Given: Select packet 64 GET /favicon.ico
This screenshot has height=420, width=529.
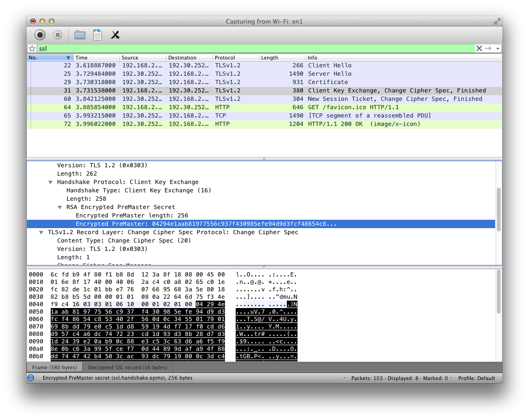Looking at the screenshot, I should click(264, 107).
